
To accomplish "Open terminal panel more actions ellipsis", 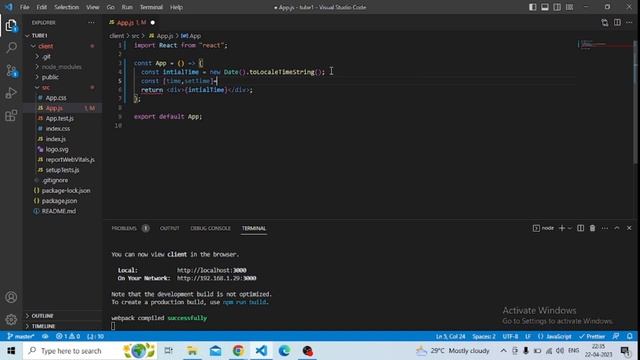I will point(605,228).
